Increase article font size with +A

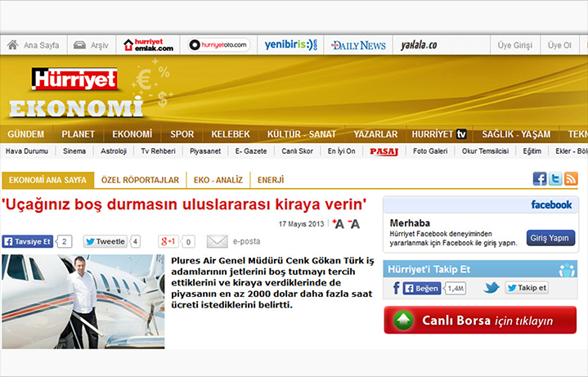click(x=339, y=224)
